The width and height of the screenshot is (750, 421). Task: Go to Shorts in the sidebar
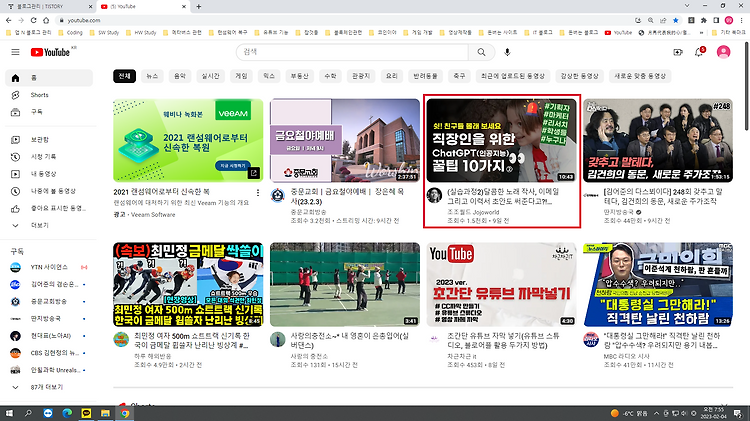click(49, 95)
